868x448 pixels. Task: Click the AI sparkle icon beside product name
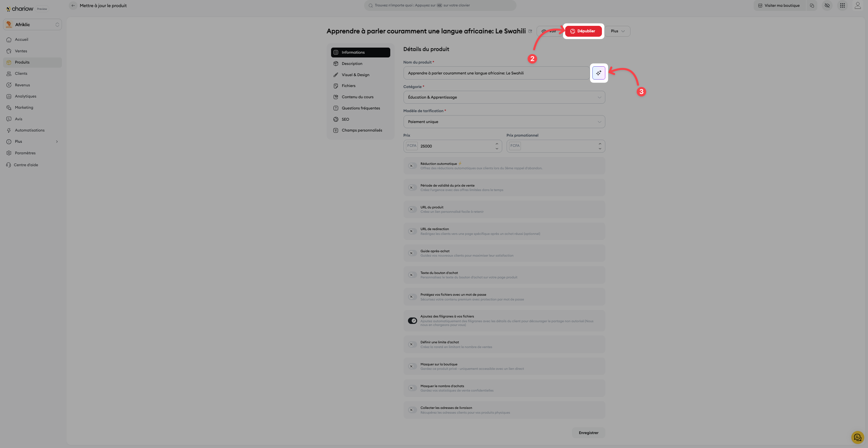[599, 73]
